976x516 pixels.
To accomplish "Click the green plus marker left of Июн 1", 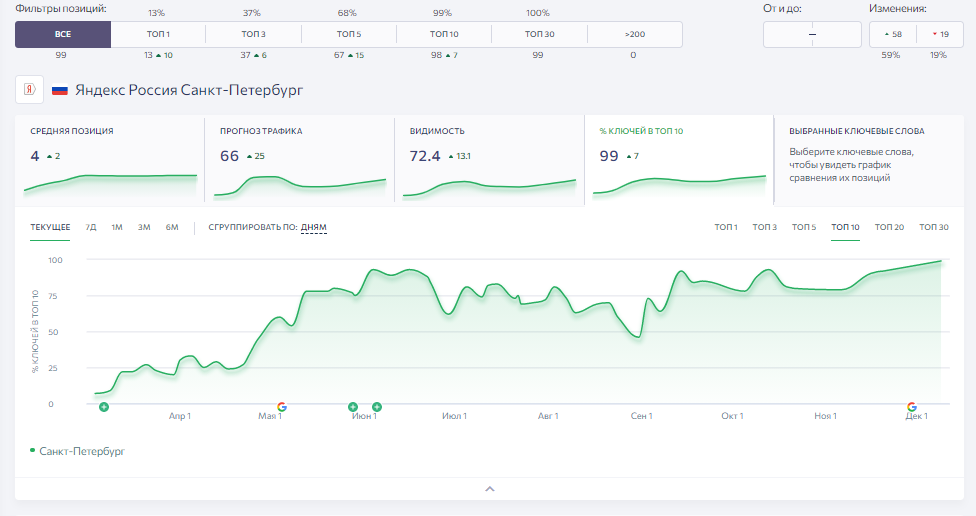I will coord(353,407).
